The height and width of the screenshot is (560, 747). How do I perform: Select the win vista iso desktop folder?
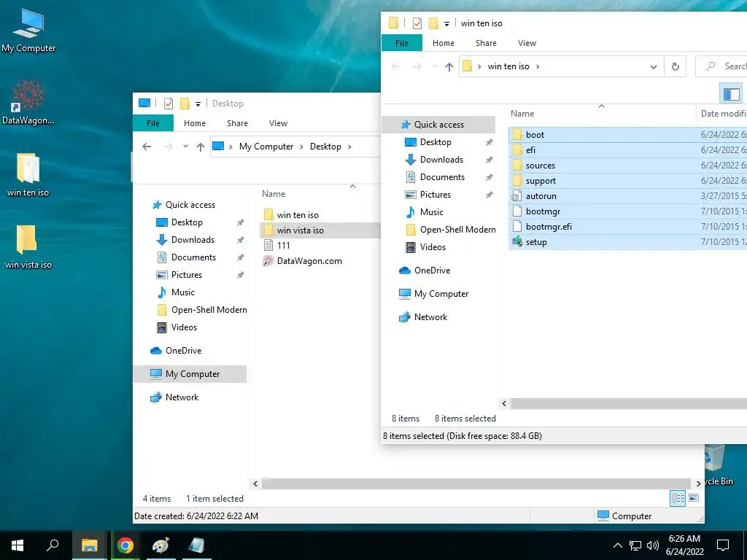tap(28, 246)
